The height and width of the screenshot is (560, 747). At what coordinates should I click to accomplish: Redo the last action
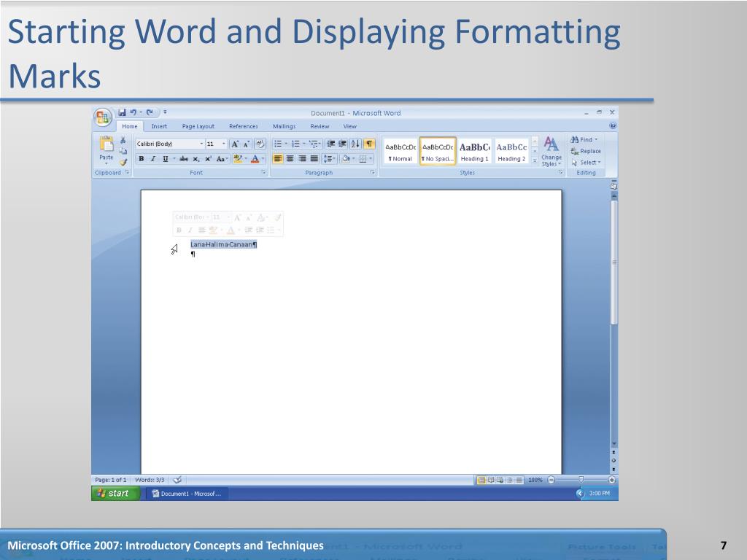click(x=149, y=112)
